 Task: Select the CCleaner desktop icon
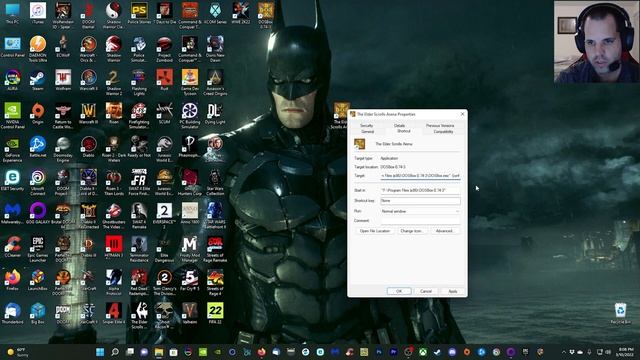click(x=12, y=247)
